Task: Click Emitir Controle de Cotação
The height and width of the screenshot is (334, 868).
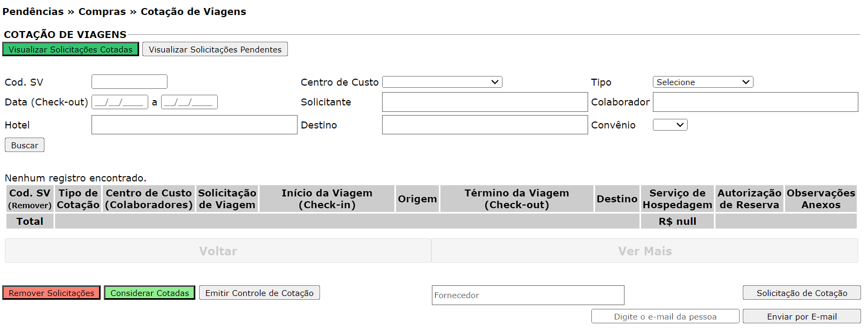Action: pyautogui.click(x=259, y=293)
